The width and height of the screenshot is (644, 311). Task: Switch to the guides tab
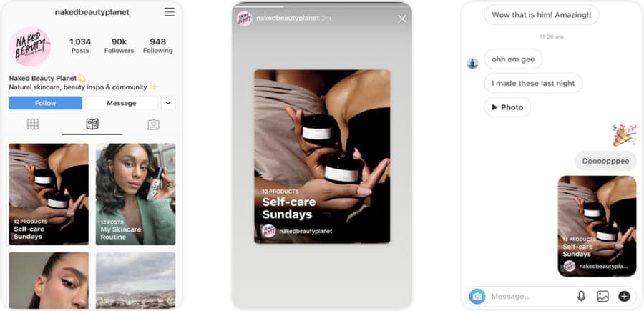92,124
